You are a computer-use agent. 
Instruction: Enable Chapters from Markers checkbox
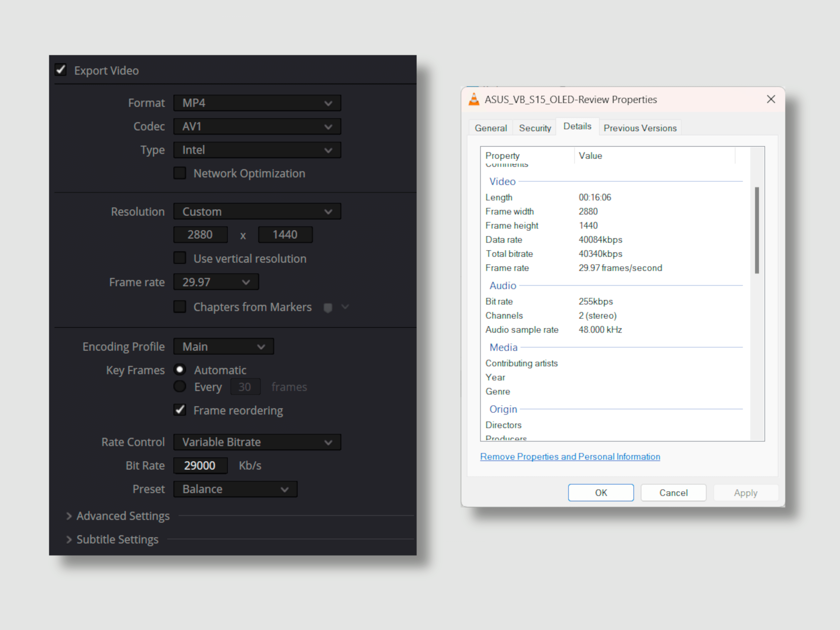click(180, 307)
